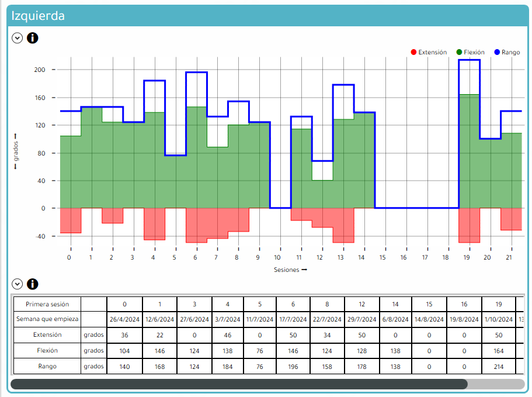532x397 pixels.
Task: Click Flexión value 104
Action: pyautogui.click(x=124, y=351)
